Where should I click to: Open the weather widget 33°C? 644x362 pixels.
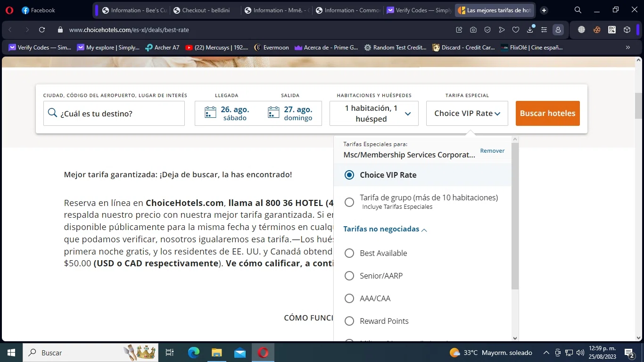[491, 353]
